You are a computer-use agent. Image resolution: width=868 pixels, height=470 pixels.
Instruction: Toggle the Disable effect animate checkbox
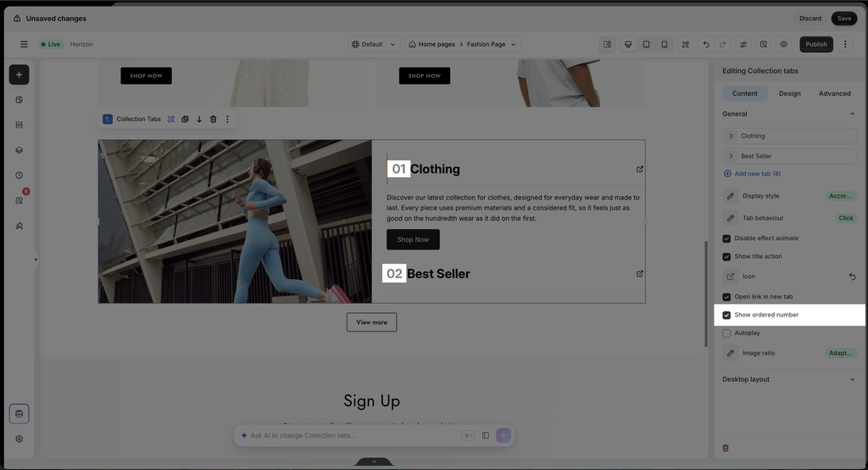(726, 239)
